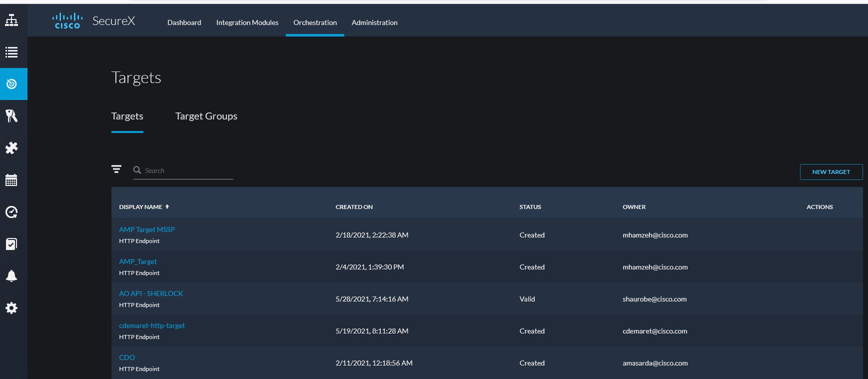This screenshot has width=868, height=379.
Task: Click the NEW TARGET button
Action: point(831,172)
